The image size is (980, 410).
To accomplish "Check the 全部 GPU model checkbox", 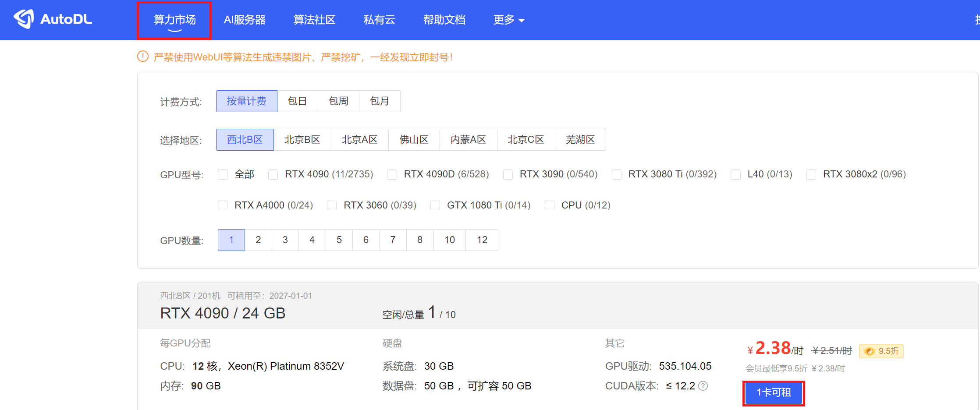I will click(x=223, y=174).
